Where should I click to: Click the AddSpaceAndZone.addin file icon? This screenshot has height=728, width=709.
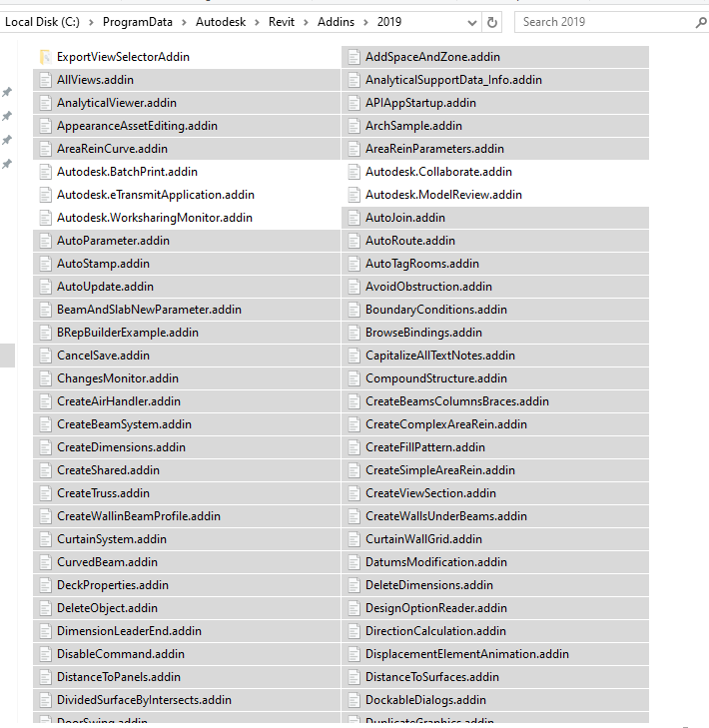354,57
